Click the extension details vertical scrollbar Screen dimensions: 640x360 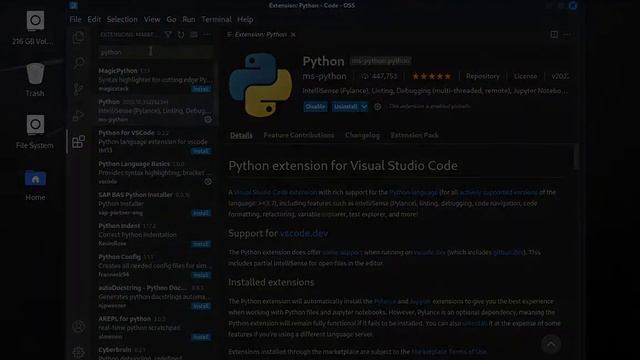point(576,156)
